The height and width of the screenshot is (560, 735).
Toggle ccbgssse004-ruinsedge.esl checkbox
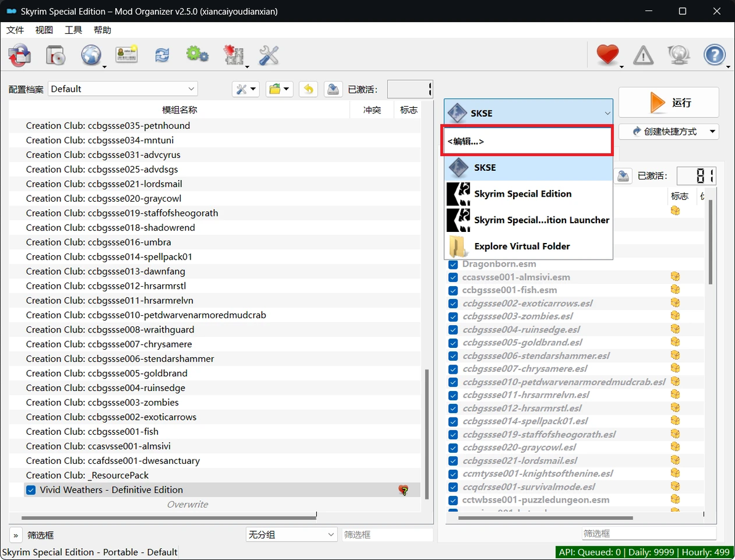pos(453,330)
